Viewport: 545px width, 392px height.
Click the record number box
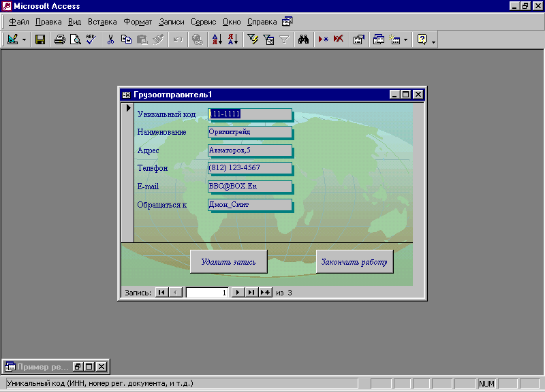point(207,293)
